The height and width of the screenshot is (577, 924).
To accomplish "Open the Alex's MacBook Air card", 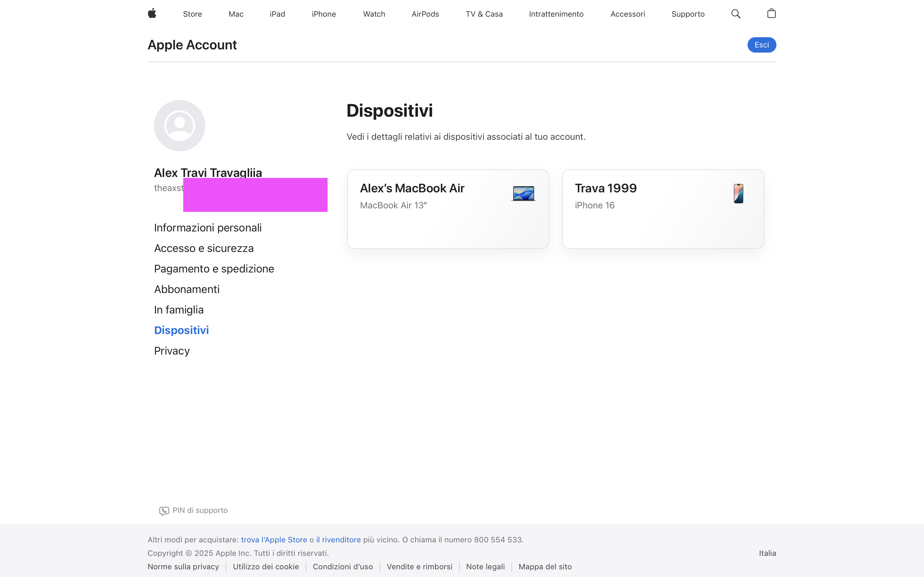I will [448, 209].
